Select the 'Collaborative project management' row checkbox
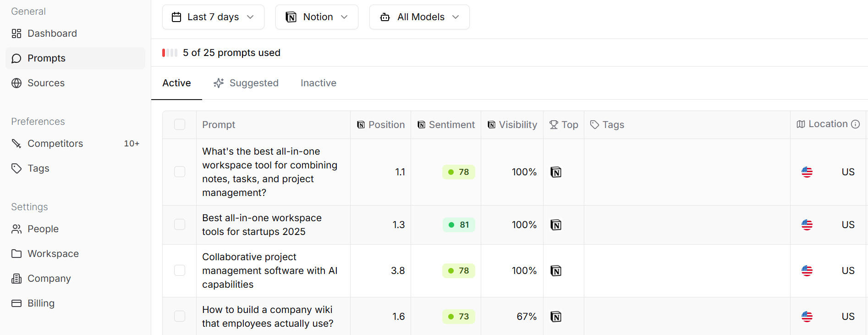The height and width of the screenshot is (335, 868). (x=180, y=271)
